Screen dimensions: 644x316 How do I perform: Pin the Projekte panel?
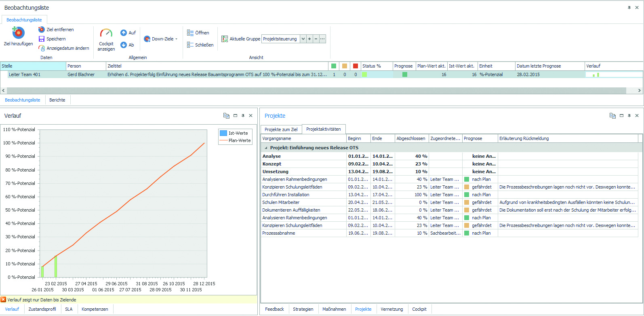629,116
